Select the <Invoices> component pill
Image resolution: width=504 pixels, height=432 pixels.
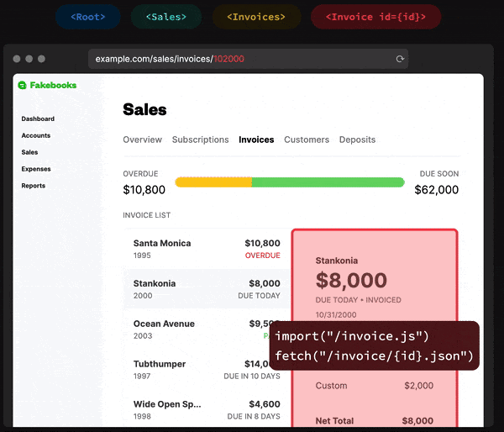pyautogui.click(x=256, y=17)
